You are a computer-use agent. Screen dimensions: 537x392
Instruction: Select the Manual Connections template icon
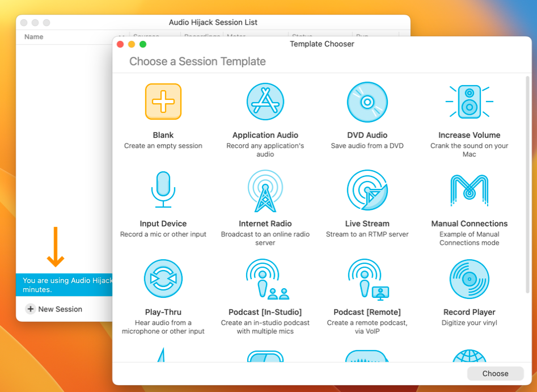[469, 189]
